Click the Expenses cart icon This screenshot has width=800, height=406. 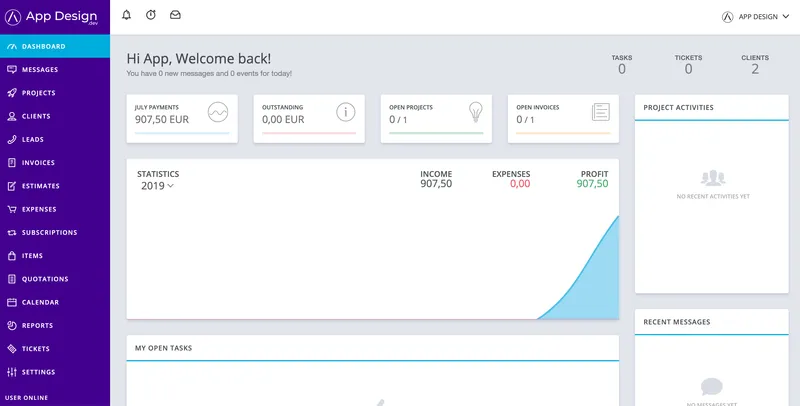point(12,209)
